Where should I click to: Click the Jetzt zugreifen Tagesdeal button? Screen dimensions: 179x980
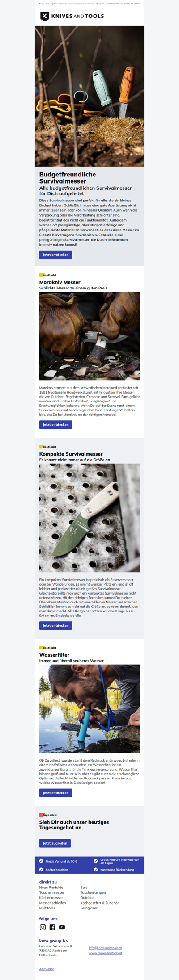(55, 843)
